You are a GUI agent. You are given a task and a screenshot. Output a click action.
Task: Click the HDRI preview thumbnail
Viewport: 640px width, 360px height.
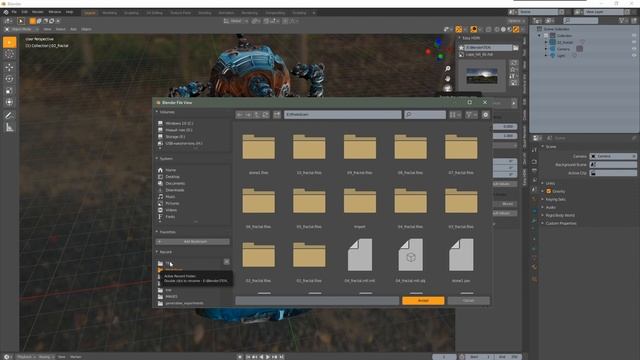(x=482, y=76)
